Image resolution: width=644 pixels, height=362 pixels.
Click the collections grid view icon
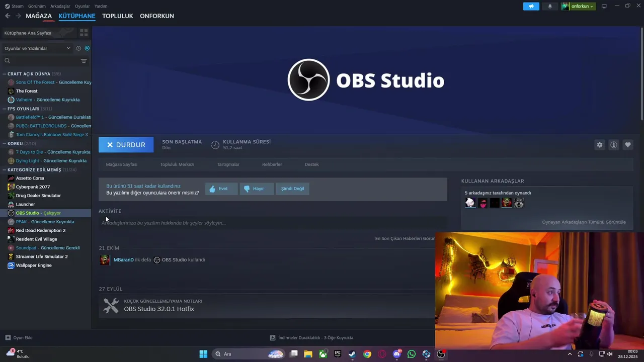84,33
